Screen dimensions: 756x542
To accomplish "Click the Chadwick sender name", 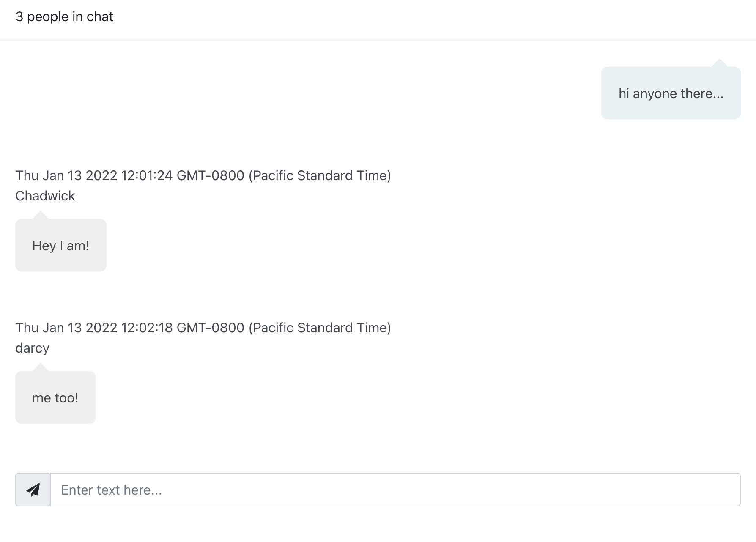I will (45, 196).
